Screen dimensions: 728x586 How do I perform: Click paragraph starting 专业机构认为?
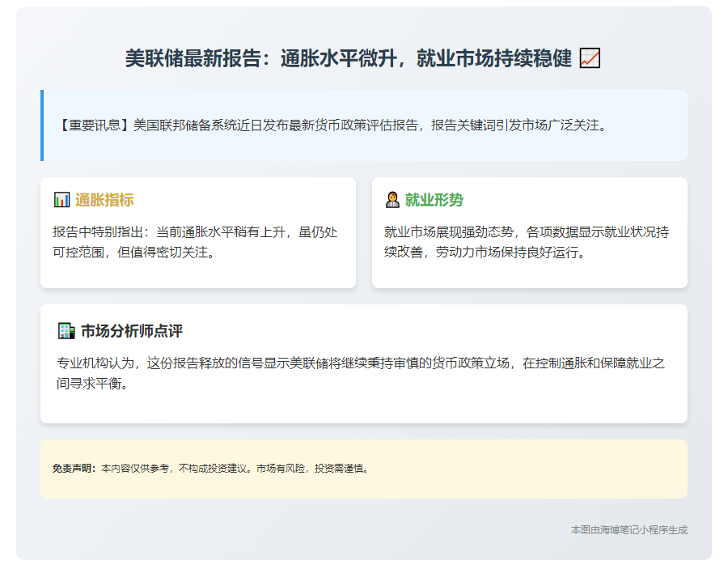pos(361,372)
